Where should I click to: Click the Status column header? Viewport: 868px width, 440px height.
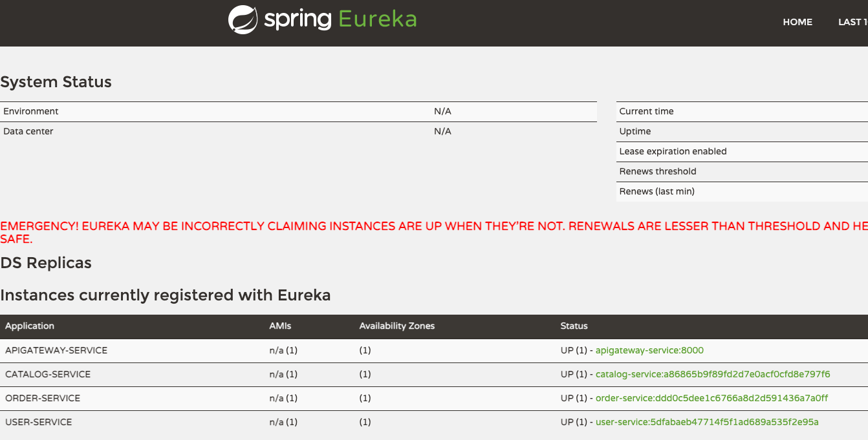[x=574, y=326]
